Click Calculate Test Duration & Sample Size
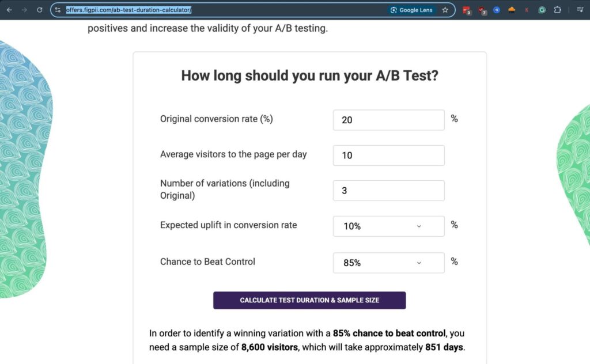Image resolution: width=590 pixels, height=364 pixels. click(x=309, y=300)
